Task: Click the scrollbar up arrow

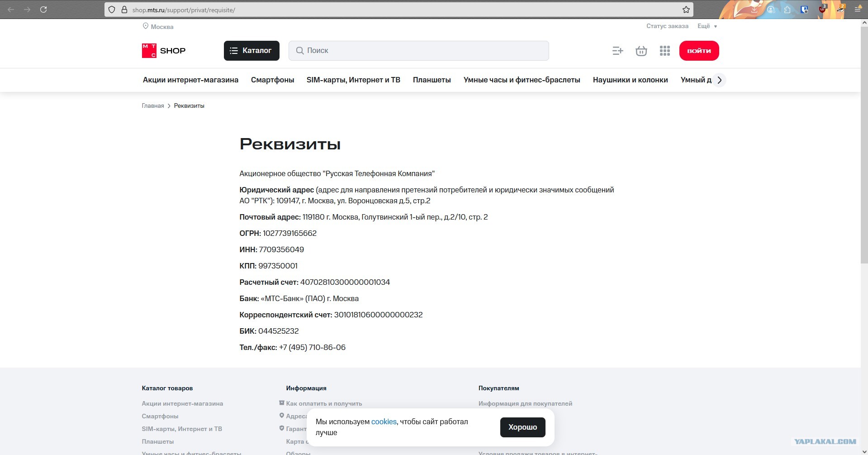Action: click(x=864, y=23)
